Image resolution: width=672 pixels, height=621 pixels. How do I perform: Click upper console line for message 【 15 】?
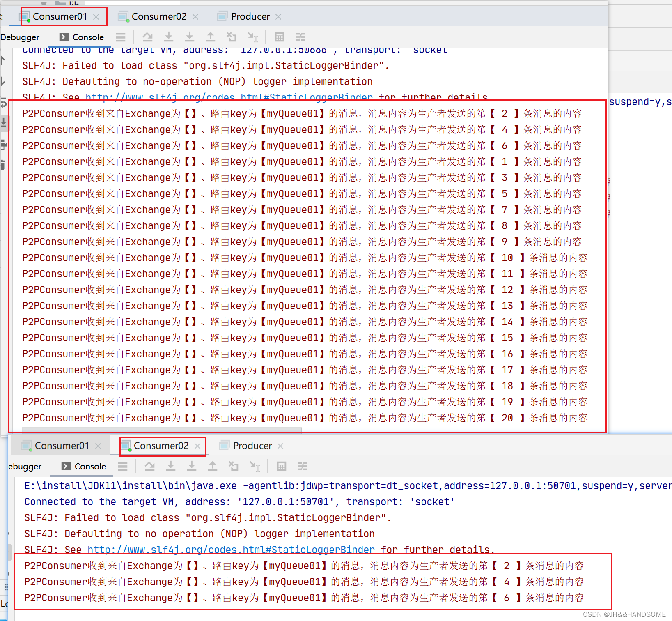(x=305, y=338)
